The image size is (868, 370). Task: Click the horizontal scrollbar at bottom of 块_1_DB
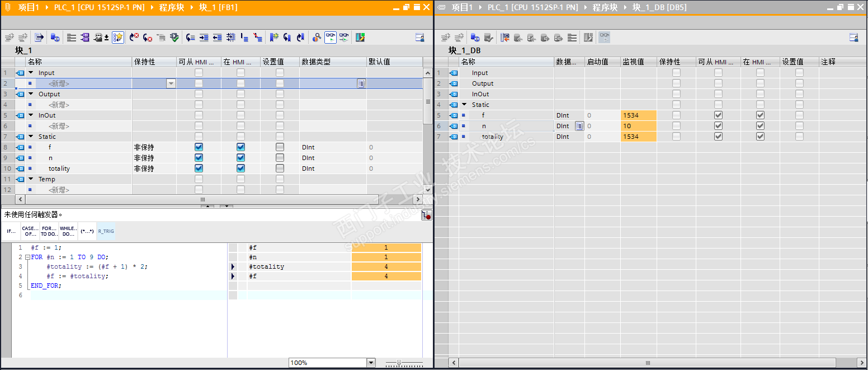(x=649, y=363)
